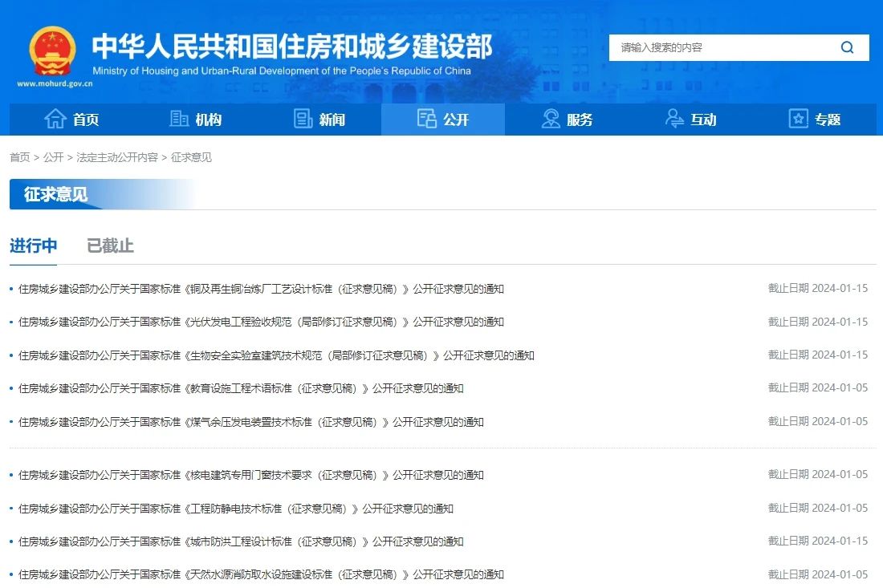This screenshot has width=883, height=588.
Task: Open the notice on 工程防静电技术标准
Action: (236, 509)
